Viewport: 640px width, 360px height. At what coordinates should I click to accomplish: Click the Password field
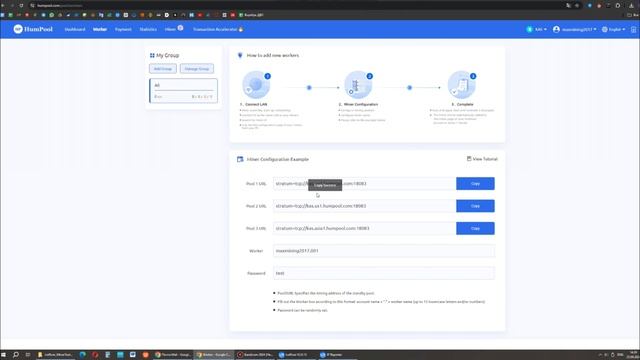pyautogui.click(x=384, y=273)
